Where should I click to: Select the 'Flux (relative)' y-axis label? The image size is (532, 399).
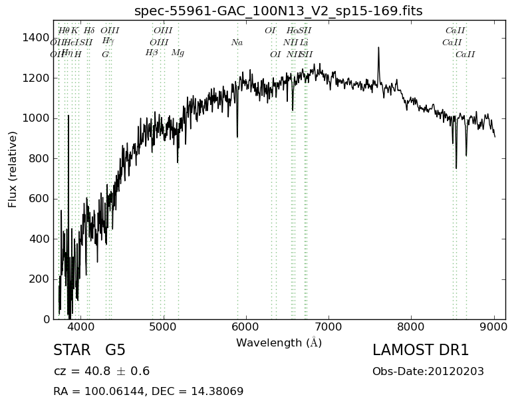click(x=12, y=170)
